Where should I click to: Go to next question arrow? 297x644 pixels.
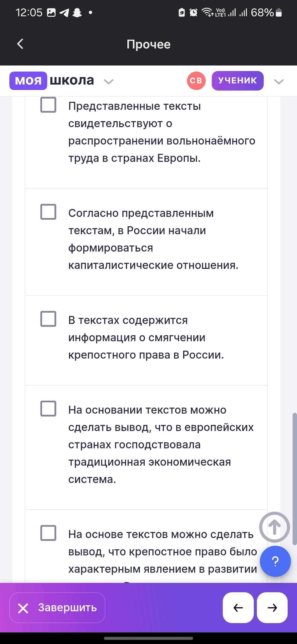[272, 607]
